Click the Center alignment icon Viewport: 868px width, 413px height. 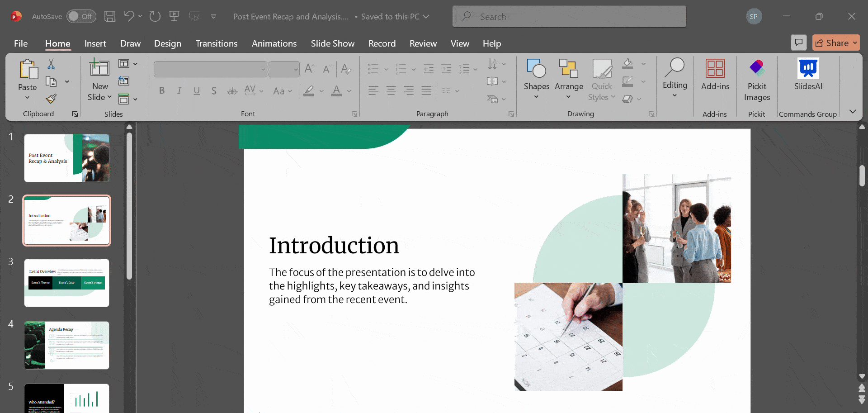pos(391,90)
